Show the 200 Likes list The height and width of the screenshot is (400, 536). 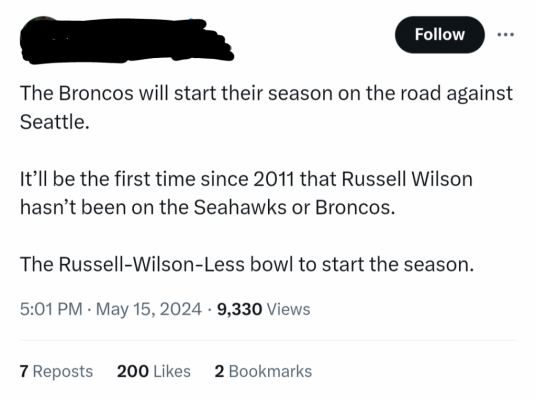154,371
